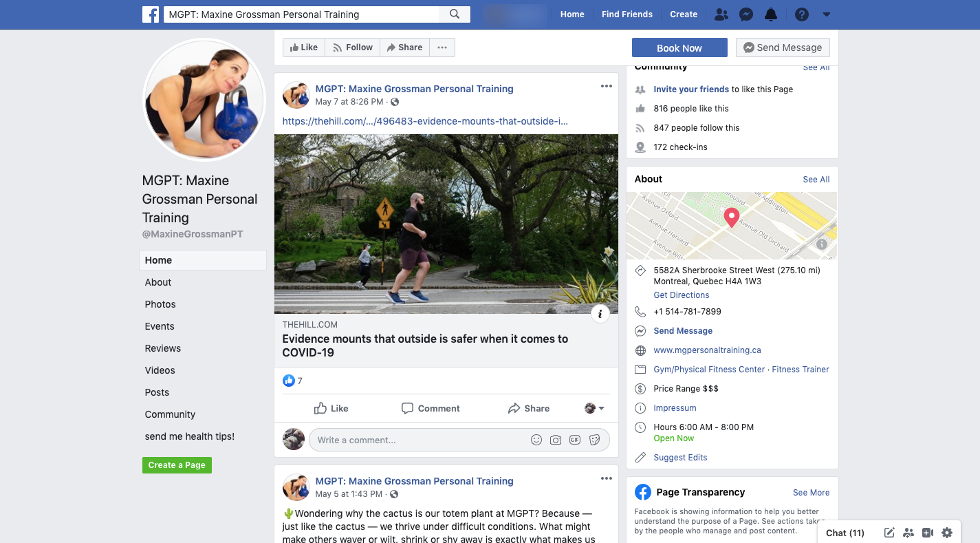Screen dimensions: 980x543
Task: Open the page profile picture
Action: 204,99
